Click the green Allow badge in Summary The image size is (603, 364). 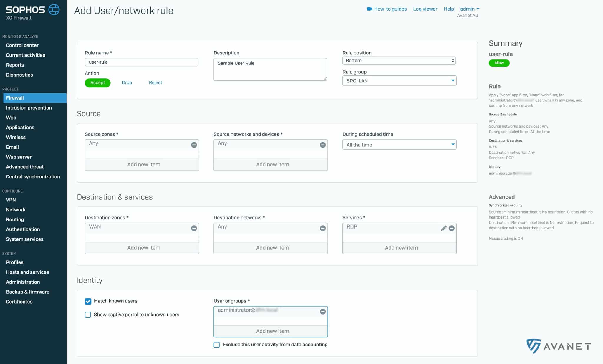click(499, 63)
